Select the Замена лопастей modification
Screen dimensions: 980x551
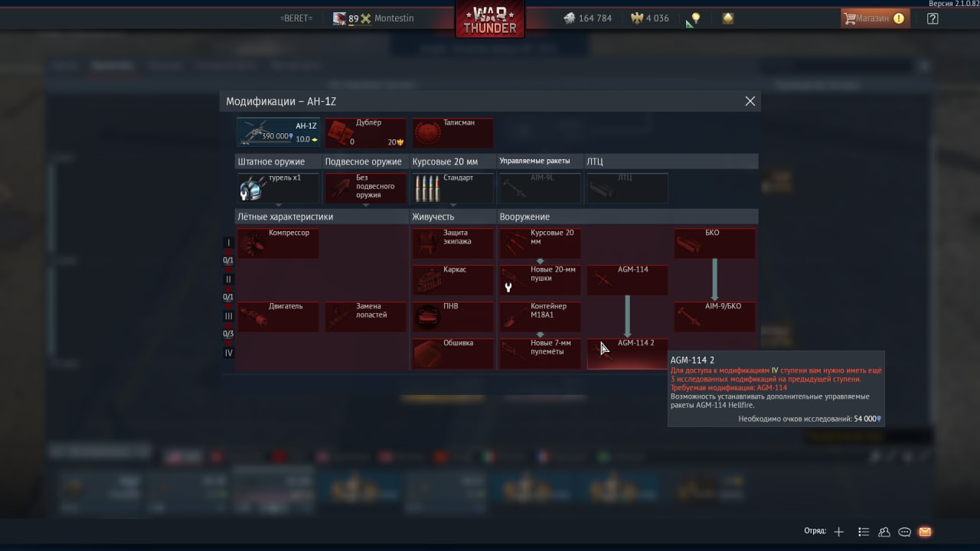pyautogui.click(x=365, y=317)
